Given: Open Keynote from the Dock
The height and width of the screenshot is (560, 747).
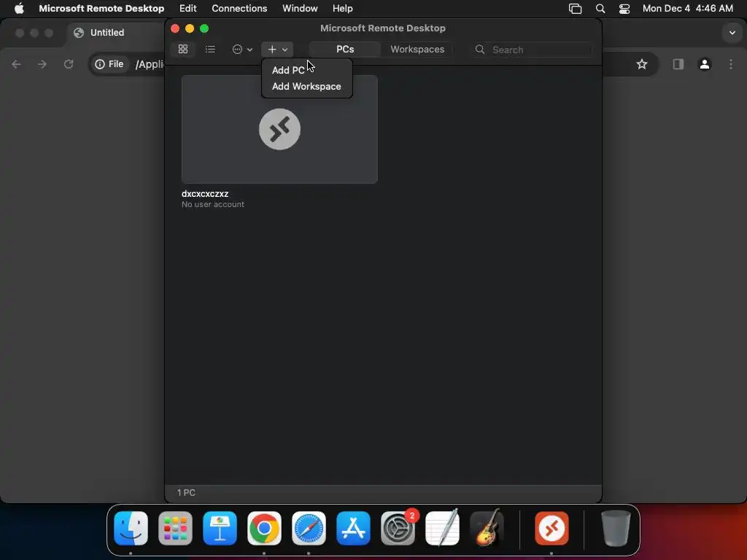Looking at the screenshot, I should [x=220, y=528].
